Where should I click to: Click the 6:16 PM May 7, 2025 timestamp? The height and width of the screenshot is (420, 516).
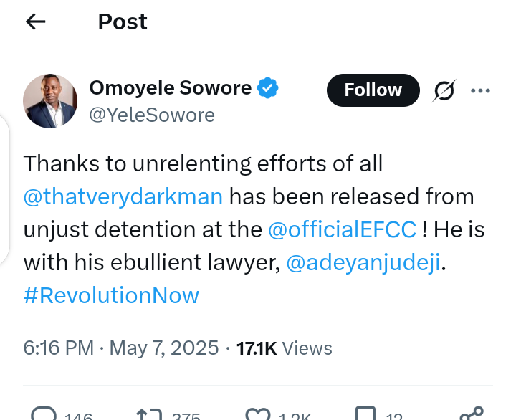121,348
